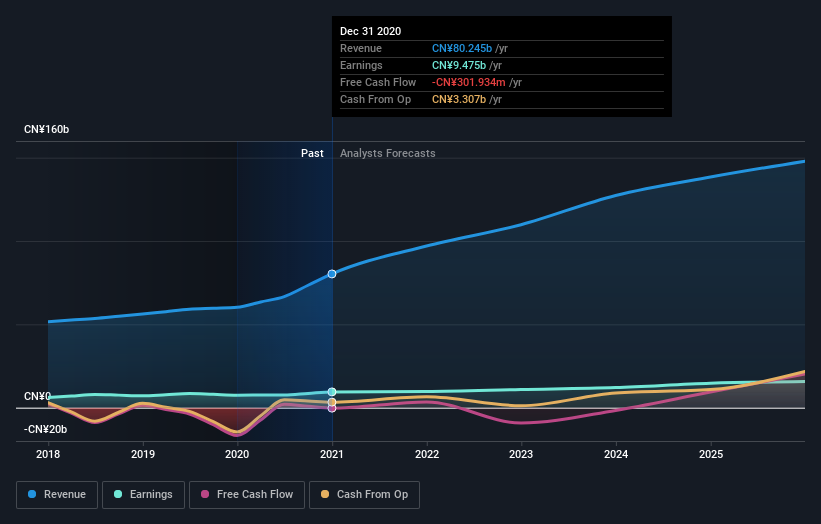
Task: Click the 2018 x-axis label
Action: coord(48,454)
